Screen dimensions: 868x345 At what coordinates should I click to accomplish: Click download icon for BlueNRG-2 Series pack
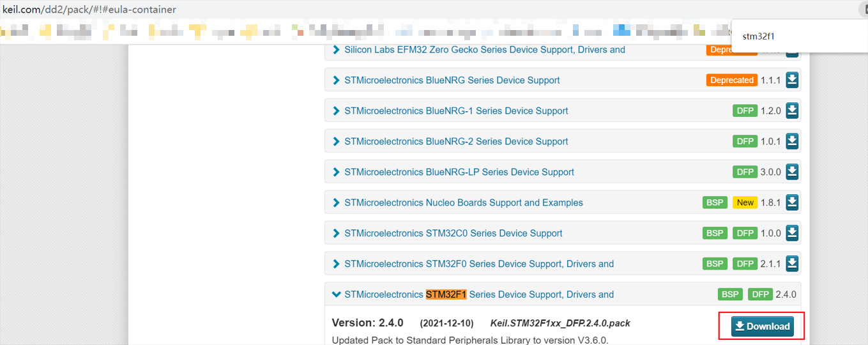[x=792, y=141]
